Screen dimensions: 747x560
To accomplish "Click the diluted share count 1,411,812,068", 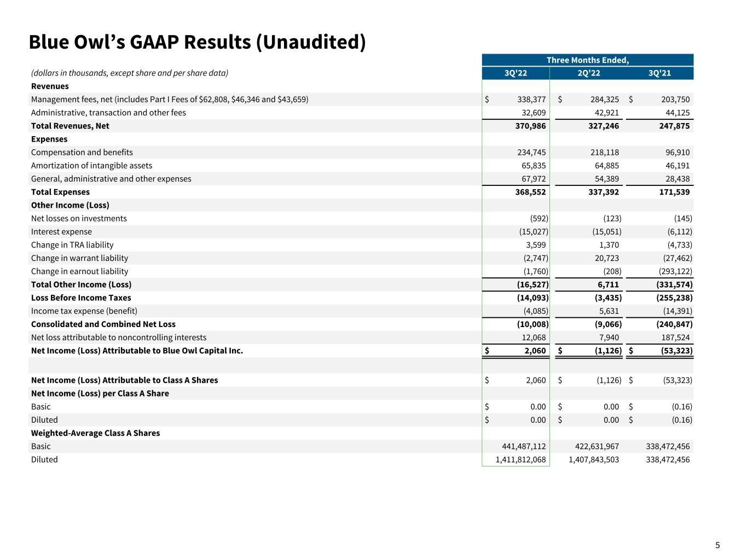I will point(520,460).
